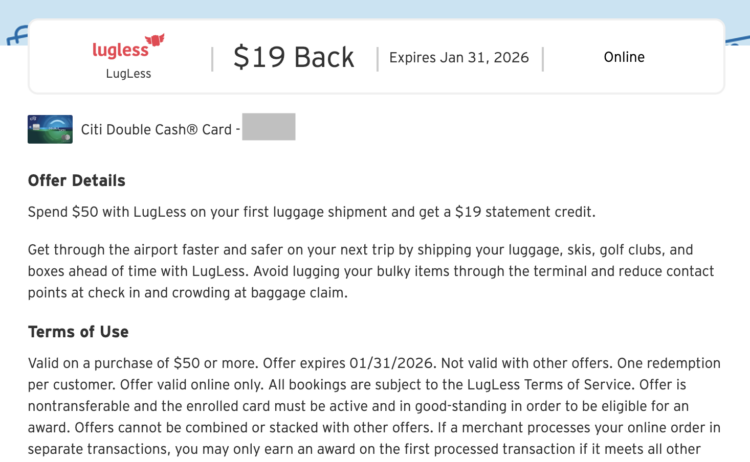
Task: Click the LugLess logo icon
Action: (128, 47)
